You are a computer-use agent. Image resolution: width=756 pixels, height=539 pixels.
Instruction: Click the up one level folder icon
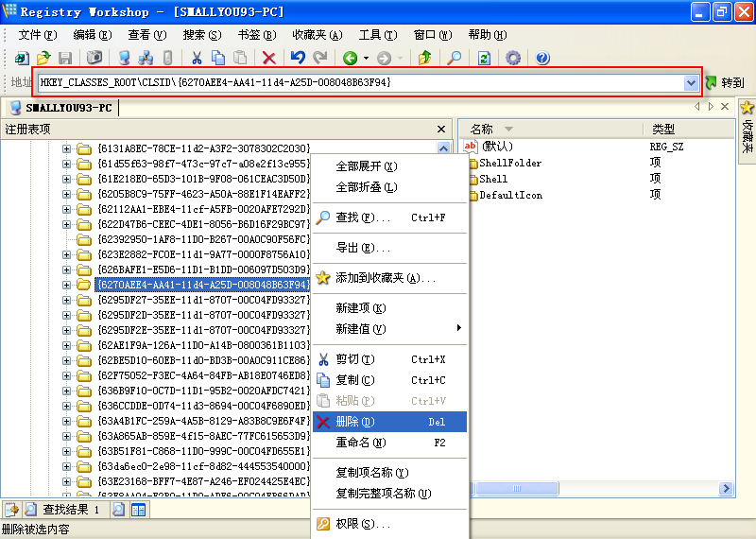(x=424, y=58)
